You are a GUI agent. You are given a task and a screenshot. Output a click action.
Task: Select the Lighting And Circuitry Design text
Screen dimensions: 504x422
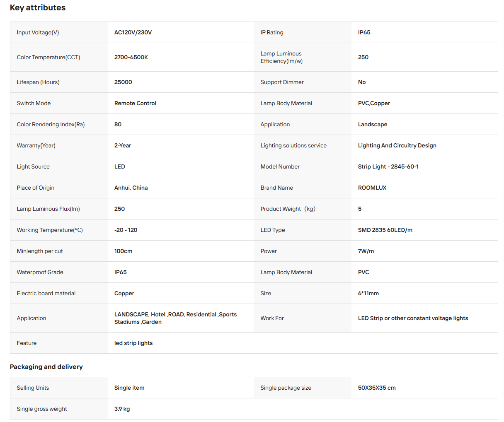click(x=397, y=145)
